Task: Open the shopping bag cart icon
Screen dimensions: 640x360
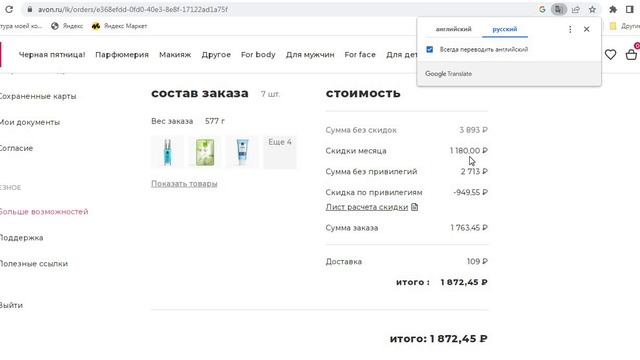Action: [x=631, y=54]
